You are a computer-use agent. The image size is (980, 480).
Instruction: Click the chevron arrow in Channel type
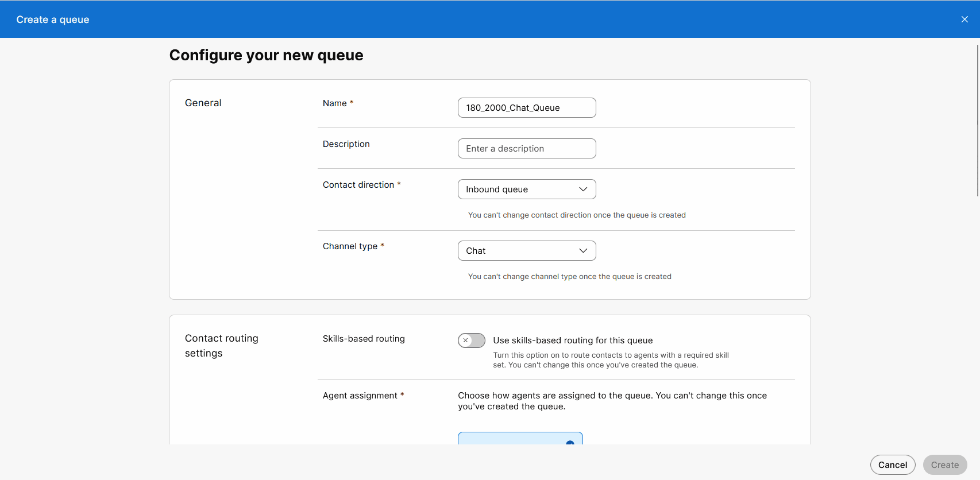coord(583,251)
